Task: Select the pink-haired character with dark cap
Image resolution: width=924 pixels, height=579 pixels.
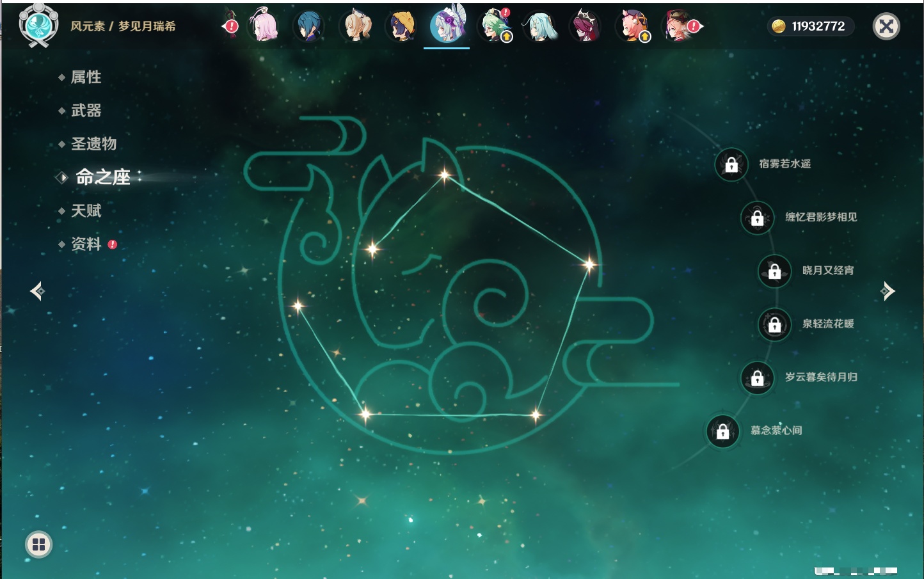Action: [x=633, y=26]
